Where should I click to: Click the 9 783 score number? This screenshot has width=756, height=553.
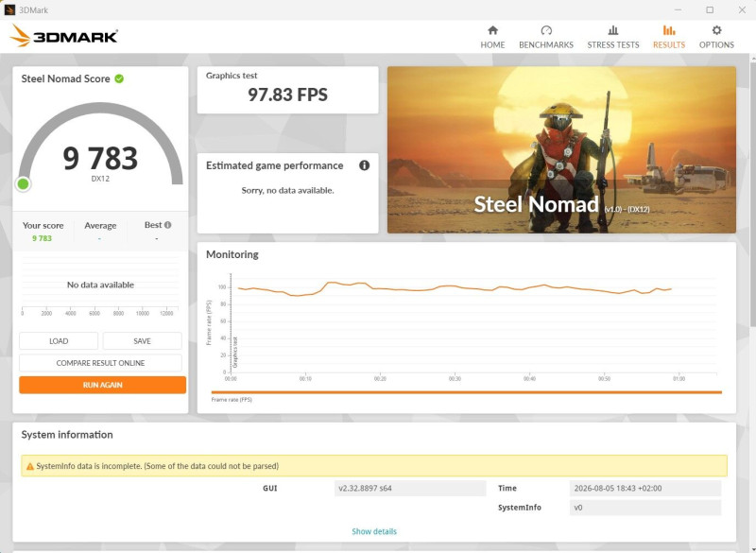[x=100, y=158]
